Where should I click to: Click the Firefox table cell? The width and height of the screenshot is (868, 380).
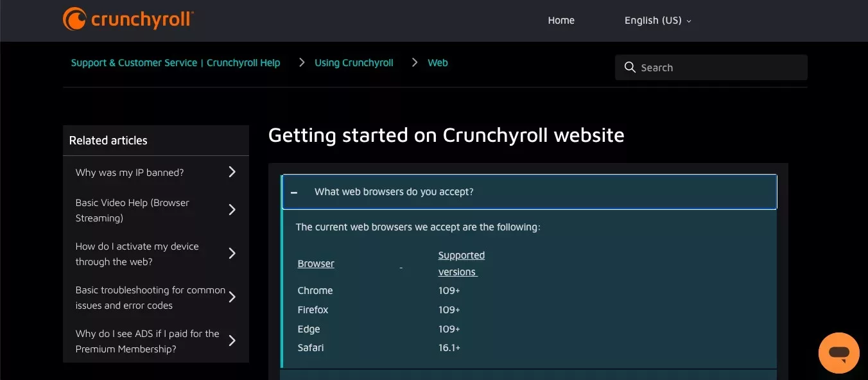[x=313, y=310]
